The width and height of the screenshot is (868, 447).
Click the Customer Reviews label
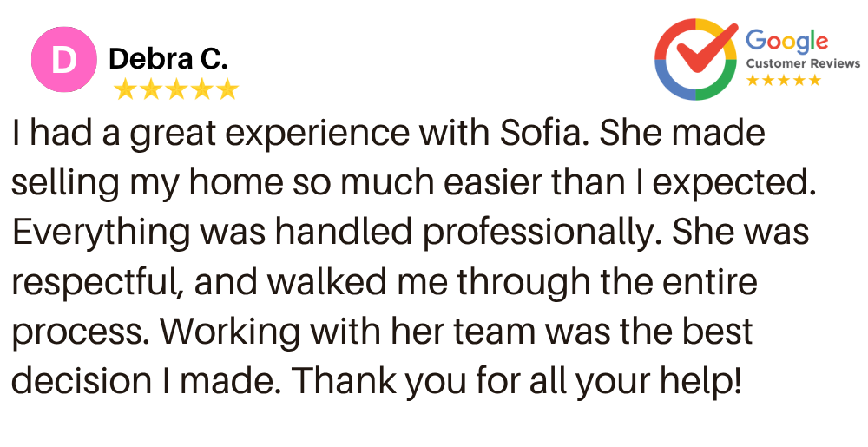coord(803,63)
